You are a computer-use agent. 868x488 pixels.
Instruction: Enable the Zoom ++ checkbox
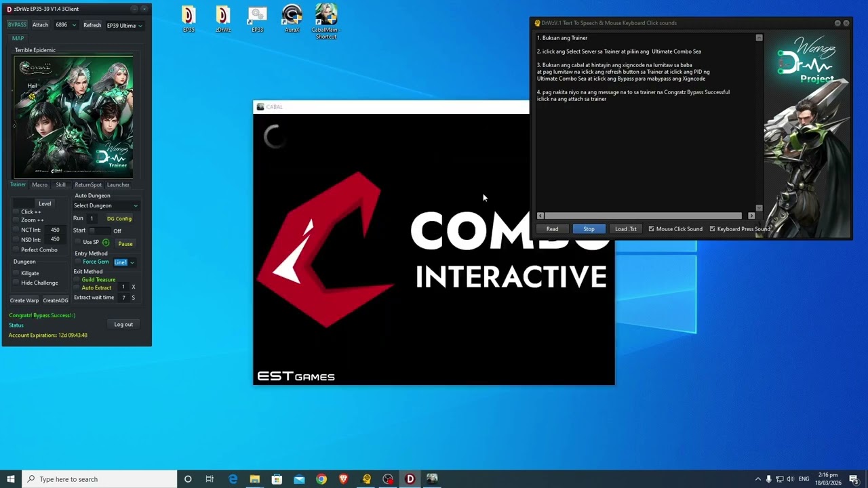pyautogui.click(x=16, y=220)
